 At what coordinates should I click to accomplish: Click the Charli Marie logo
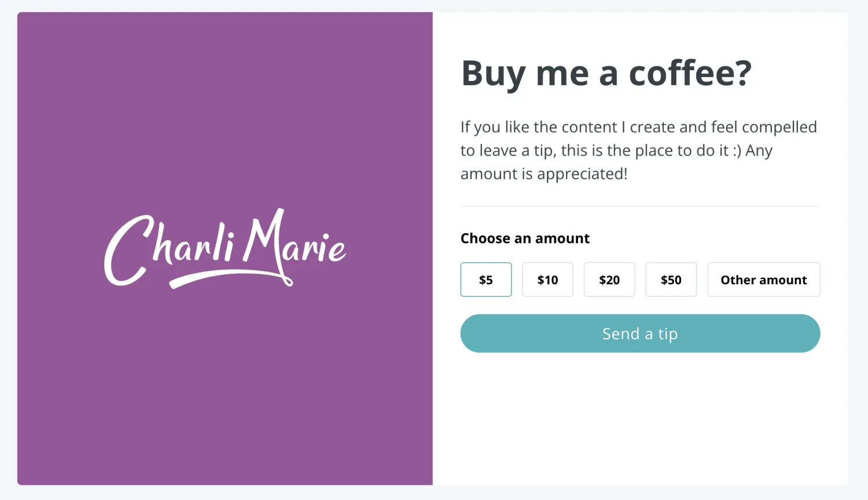tap(225, 248)
